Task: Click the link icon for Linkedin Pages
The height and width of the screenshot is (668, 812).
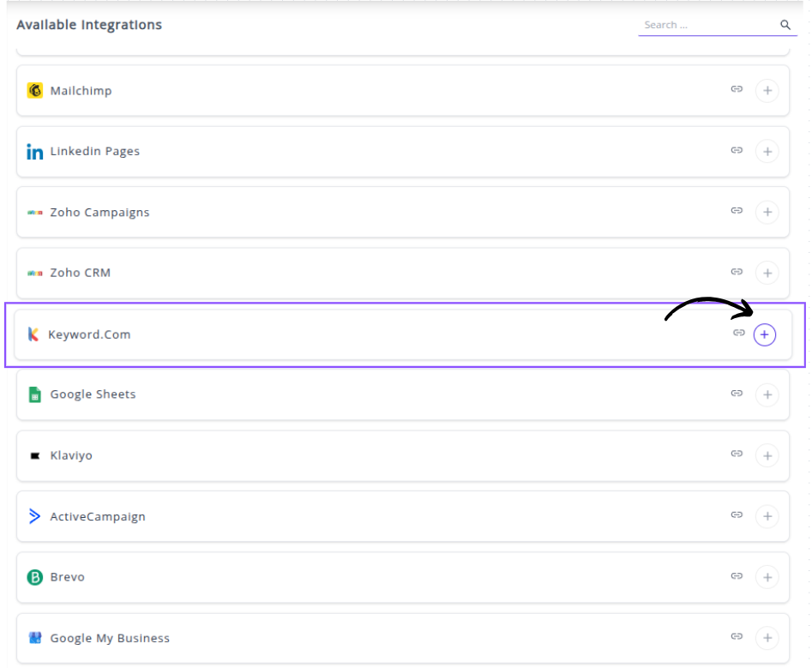Action: pos(737,150)
